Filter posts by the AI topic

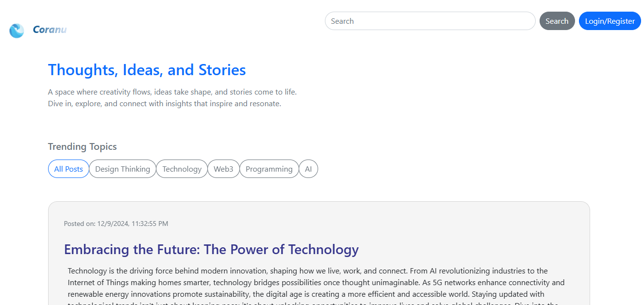click(308, 169)
